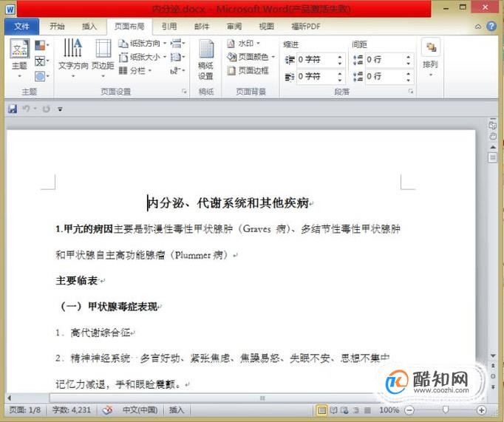Click zoom level 100% button

pyautogui.click(x=389, y=410)
